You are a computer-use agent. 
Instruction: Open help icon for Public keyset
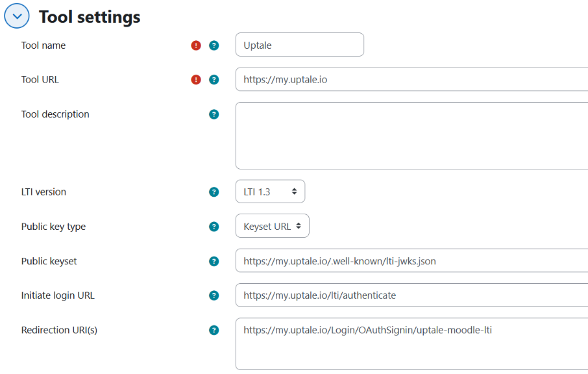(x=214, y=261)
